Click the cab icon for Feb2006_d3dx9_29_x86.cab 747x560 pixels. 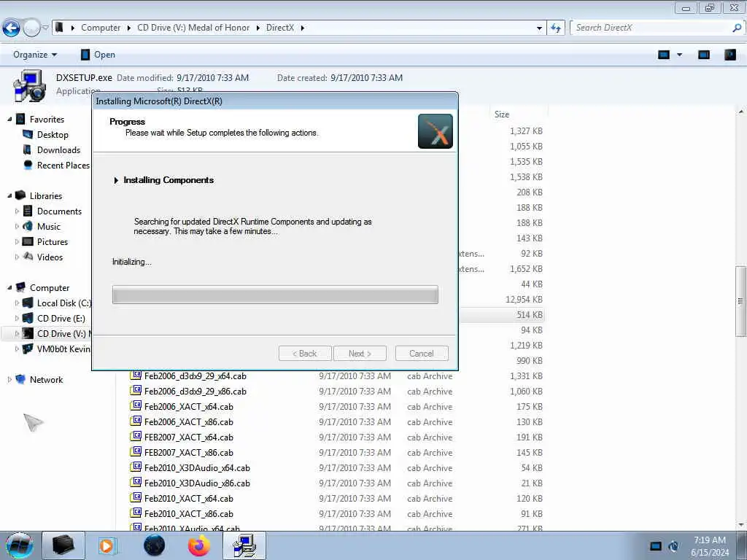[x=136, y=391]
